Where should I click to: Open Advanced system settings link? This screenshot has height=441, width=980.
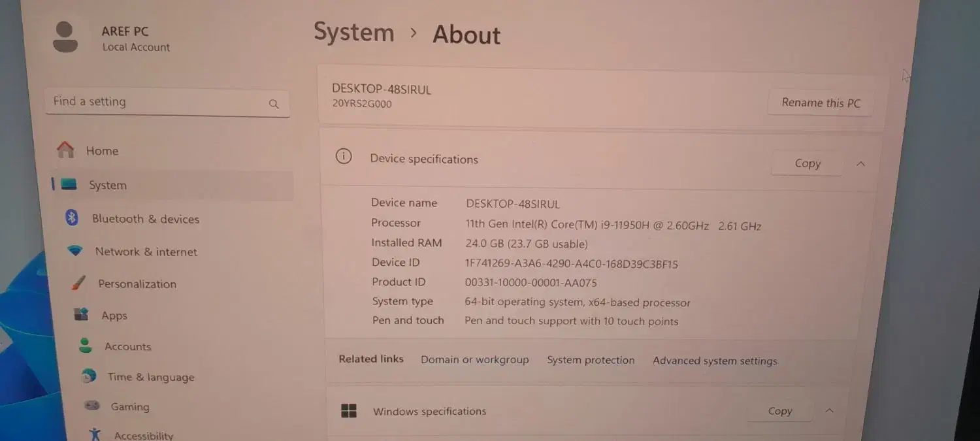pos(715,361)
